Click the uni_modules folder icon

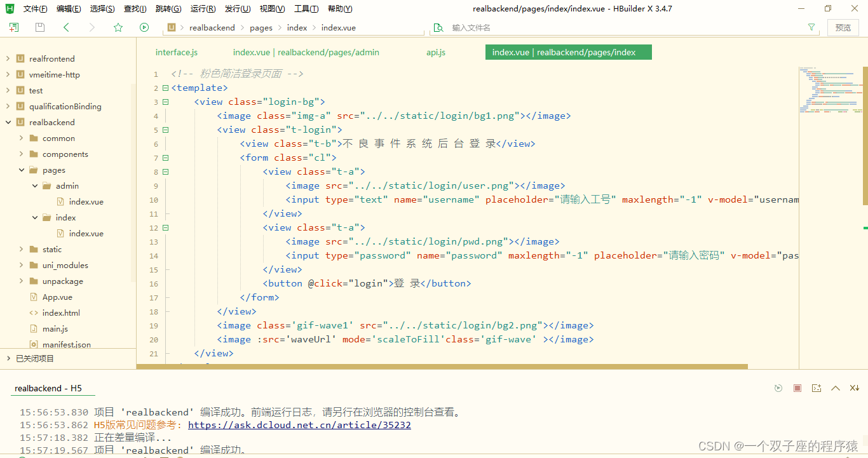34,265
